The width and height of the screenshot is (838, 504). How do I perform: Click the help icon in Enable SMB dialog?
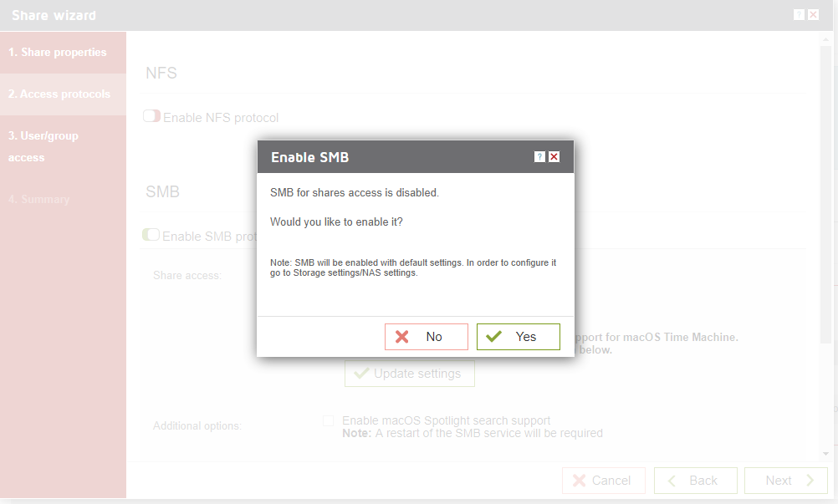pos(539,156)
